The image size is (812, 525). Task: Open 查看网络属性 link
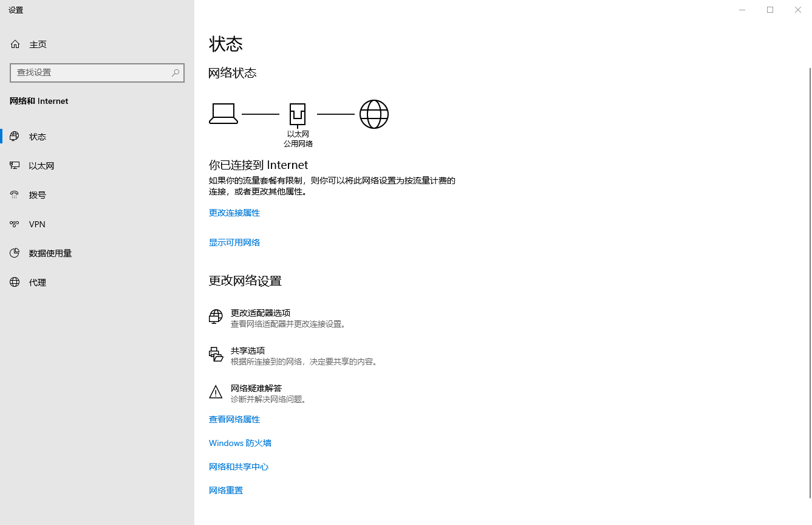(234, 419)
